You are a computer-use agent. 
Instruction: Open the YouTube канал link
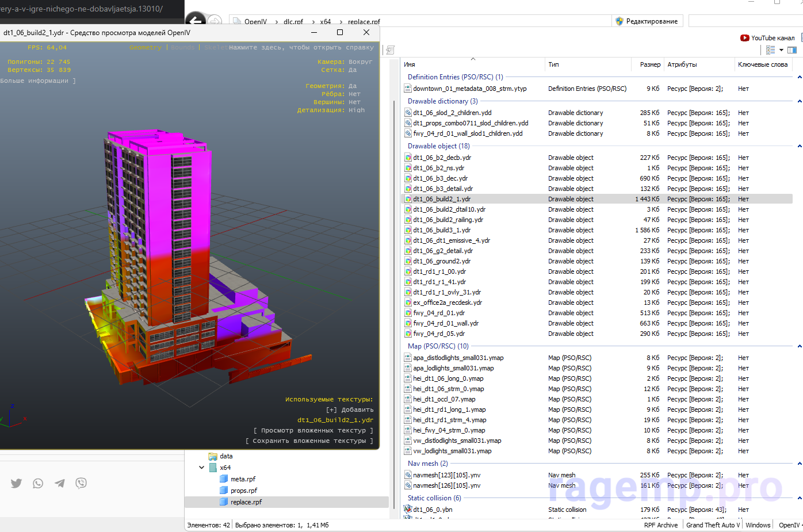767,38
